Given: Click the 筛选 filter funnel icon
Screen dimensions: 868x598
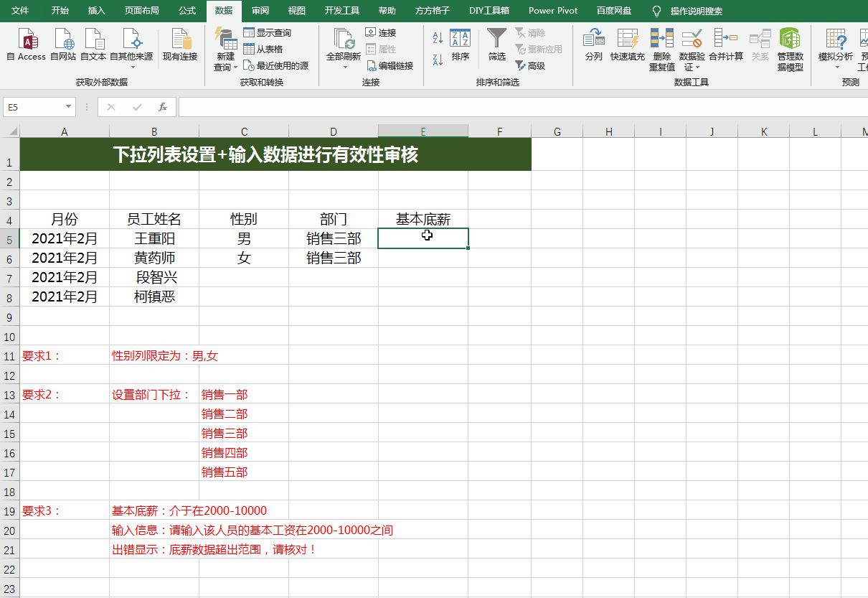Looking at the screenshot, I should pos(496,39).
